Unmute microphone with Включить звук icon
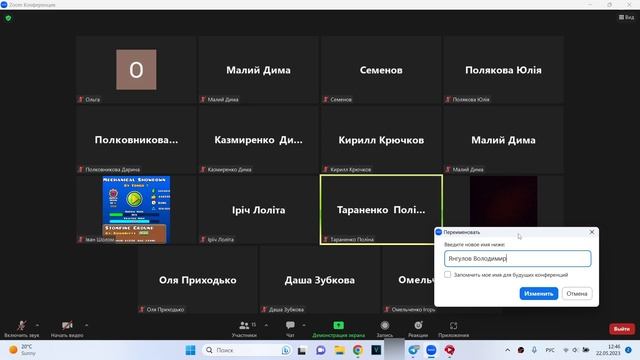The width and height of the screenshot is (640, 360). 21,326
